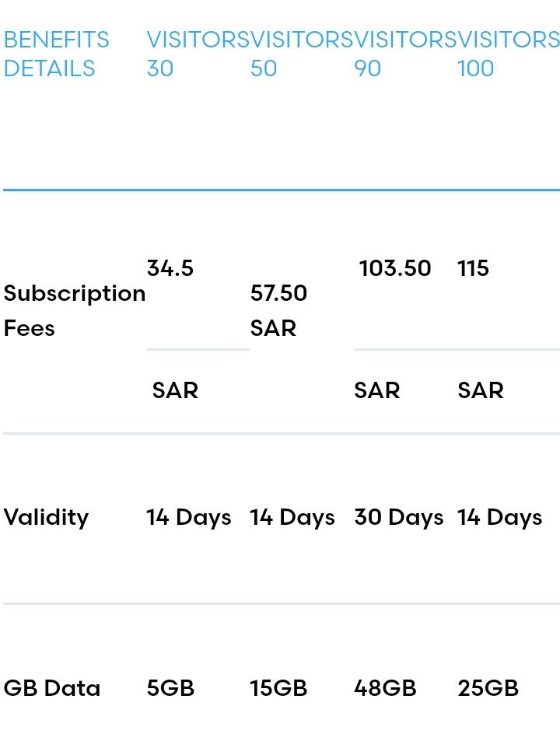
Task: Select the VISITORS 30 plan header
Action: [198, 54]
